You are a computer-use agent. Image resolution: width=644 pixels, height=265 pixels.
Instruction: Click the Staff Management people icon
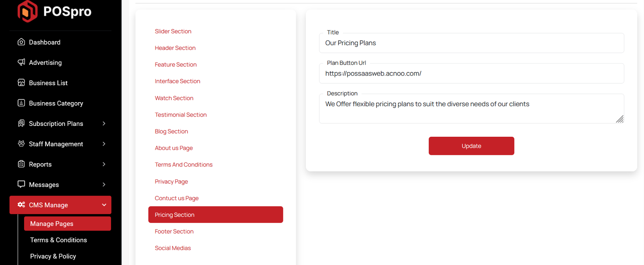[x=21, y=144]
